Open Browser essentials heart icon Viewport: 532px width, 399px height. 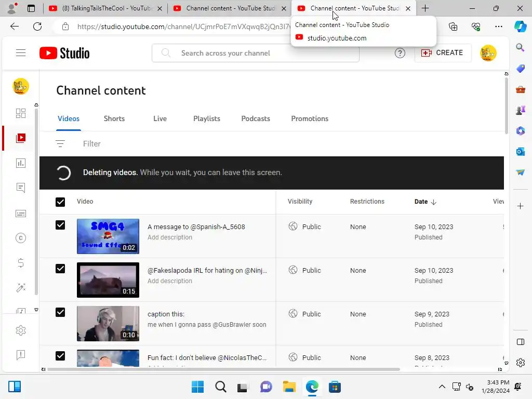[x=476, y=26]
